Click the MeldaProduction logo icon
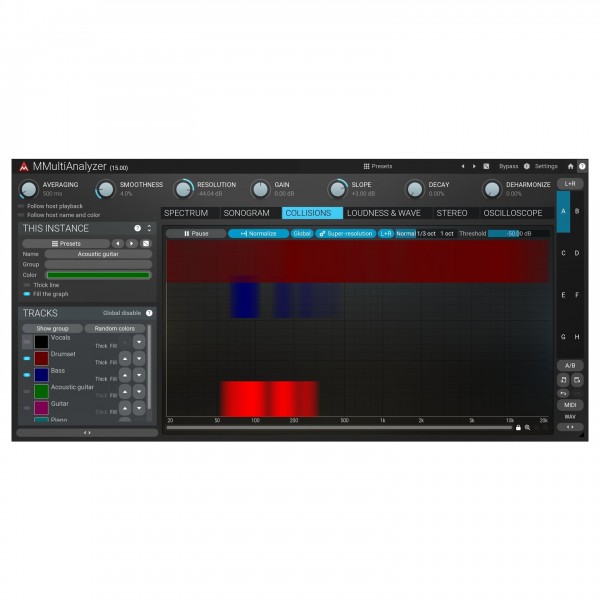This screenshot has width=600, height=600. click(x=24, y=166)
